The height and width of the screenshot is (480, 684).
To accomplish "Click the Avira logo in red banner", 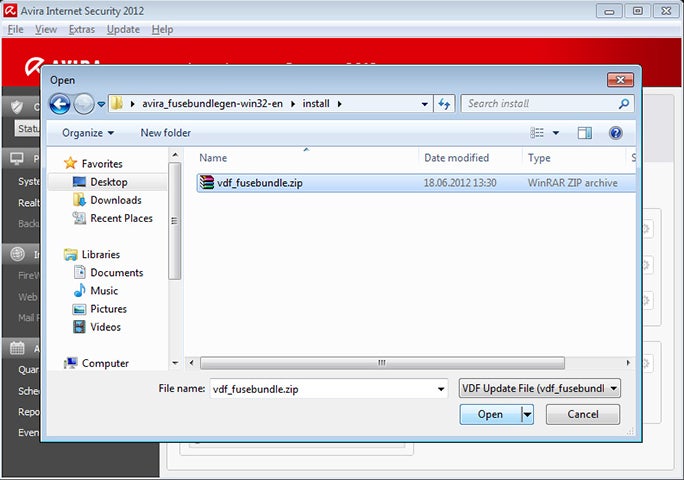I will click(33, 66).
